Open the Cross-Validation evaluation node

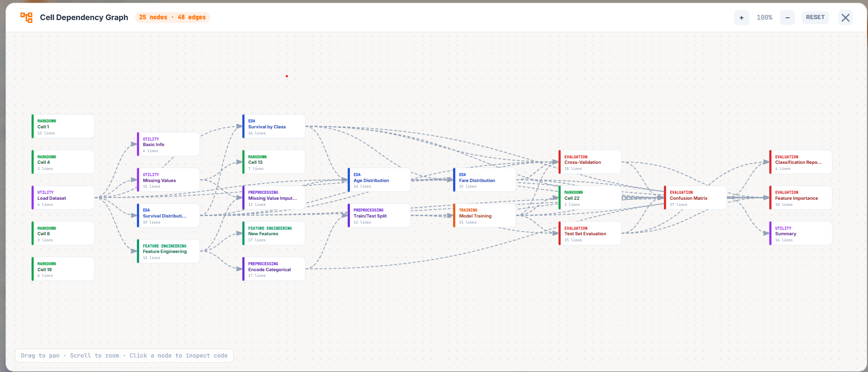coord(590,162)
